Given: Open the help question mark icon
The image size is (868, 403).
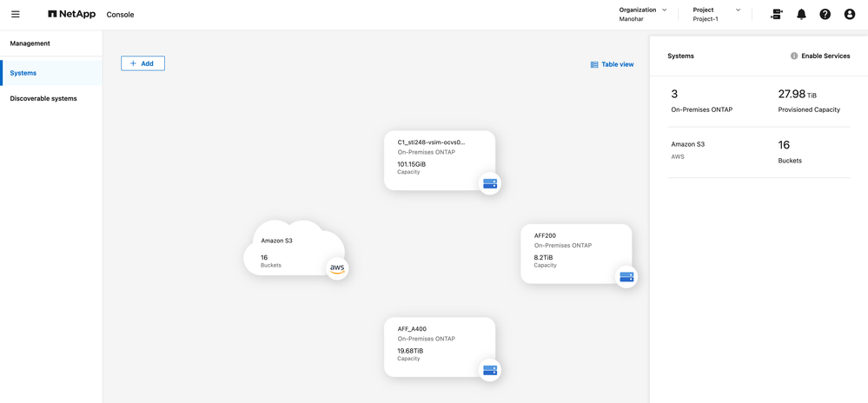Looking at the screenshot, I should [x=825, y=15].
